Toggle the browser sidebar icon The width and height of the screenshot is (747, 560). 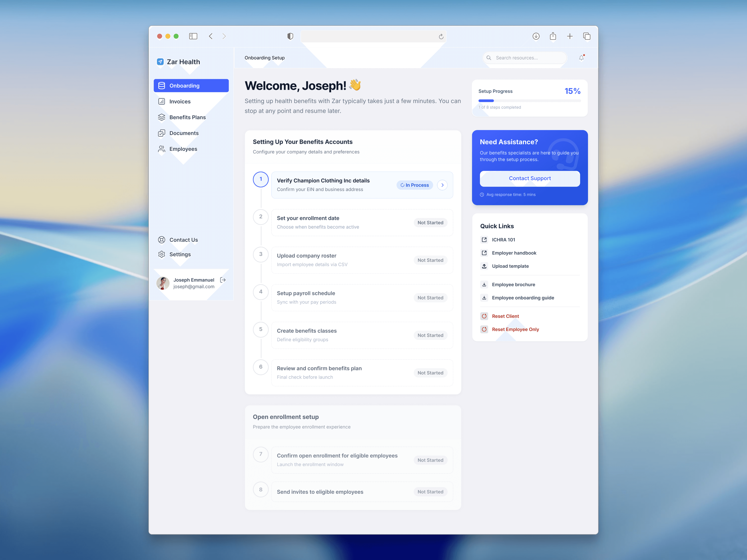193,36
